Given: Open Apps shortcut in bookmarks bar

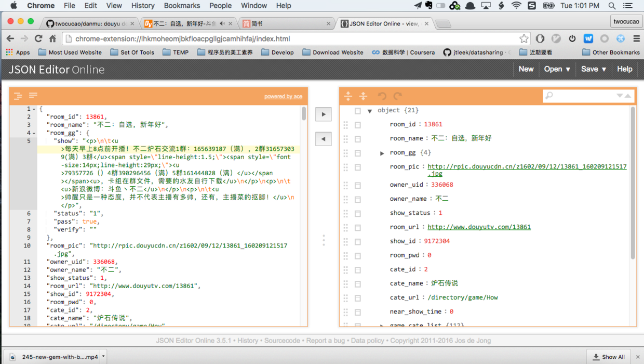Looking at the screenshot, I should [x=18, y=52].
